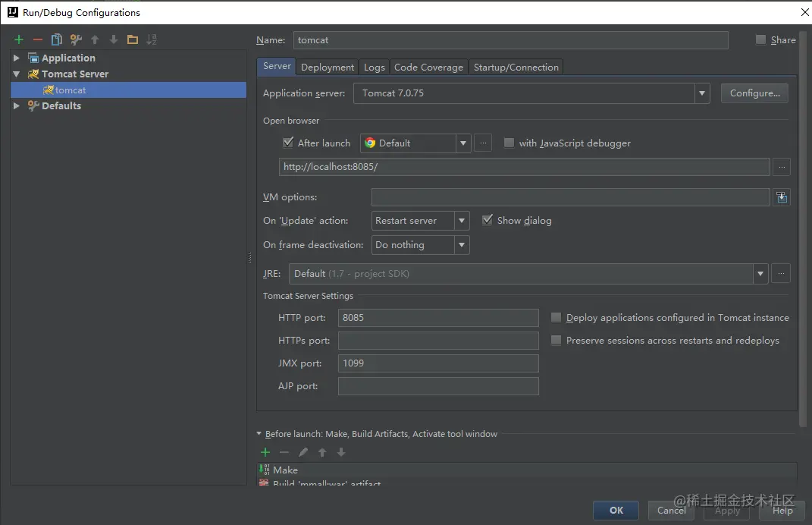Screen dimensions: 812x525
Task: Click the VM options input field
Action: pos(570,197)
